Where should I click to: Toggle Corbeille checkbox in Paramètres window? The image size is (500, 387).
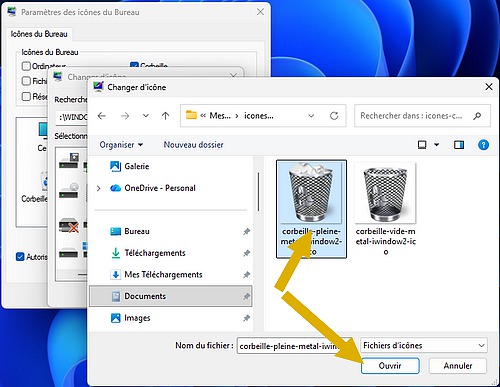point(134,65)
